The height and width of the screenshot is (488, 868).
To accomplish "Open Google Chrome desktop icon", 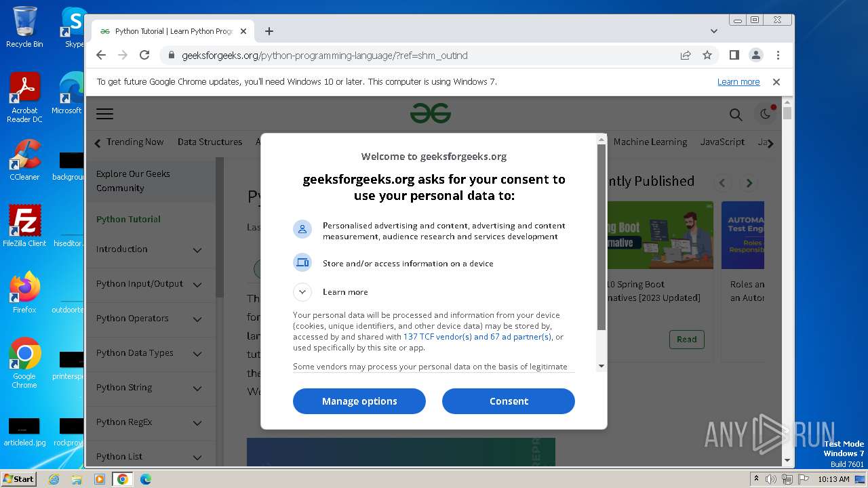I will (x=24, y=363).
